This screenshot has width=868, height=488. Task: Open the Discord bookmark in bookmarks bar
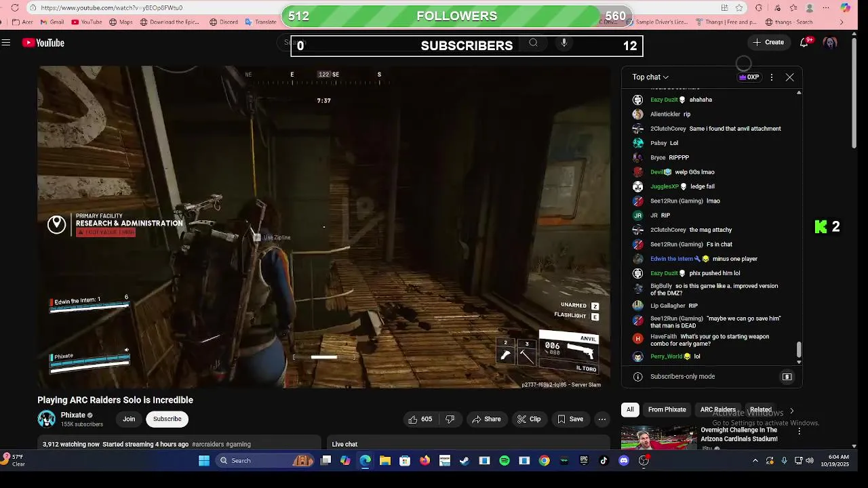(224, 22)
